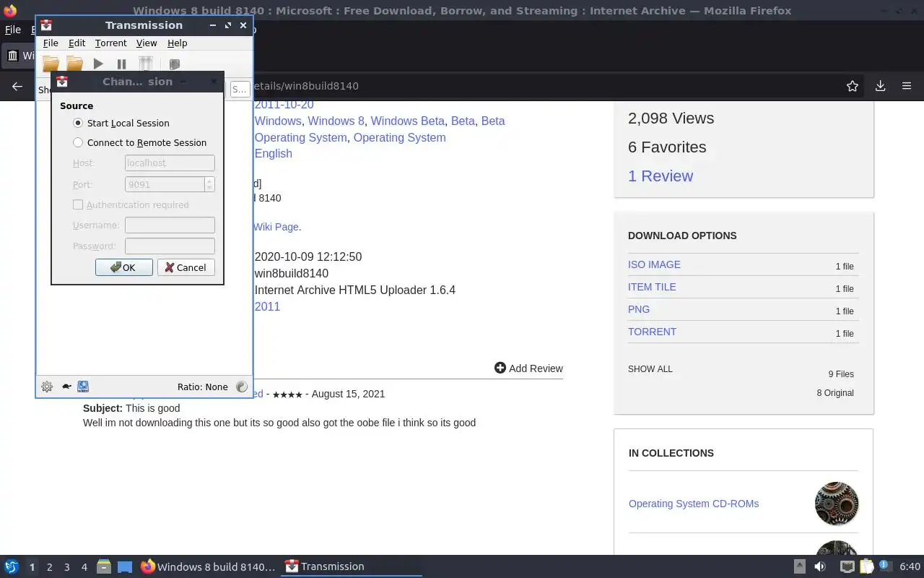Click the Start torrent play icon in Transmission toolbar
The height and width of the screenshot is (578, 924).
(98, 64)
